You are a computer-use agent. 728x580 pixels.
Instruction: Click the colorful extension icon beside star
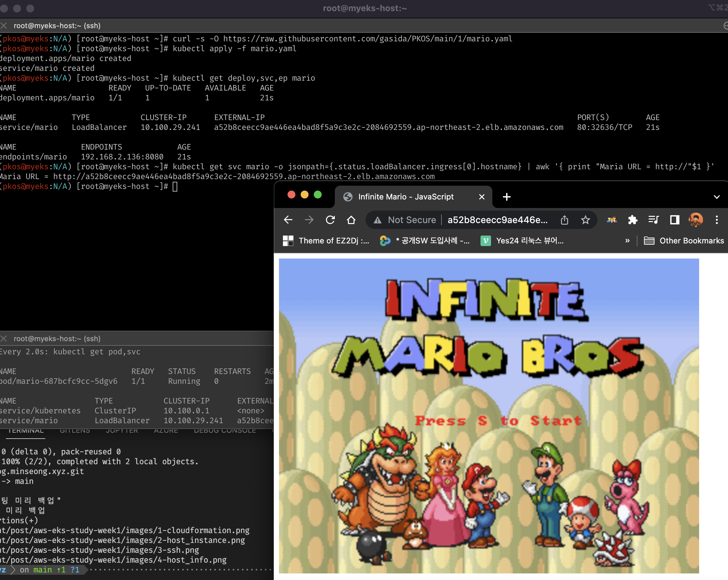611,220
